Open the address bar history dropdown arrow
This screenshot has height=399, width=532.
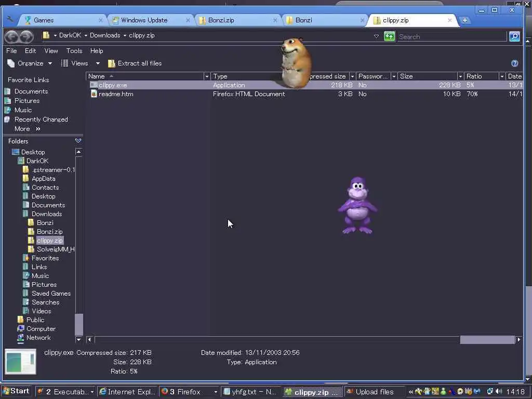(376, 36)
